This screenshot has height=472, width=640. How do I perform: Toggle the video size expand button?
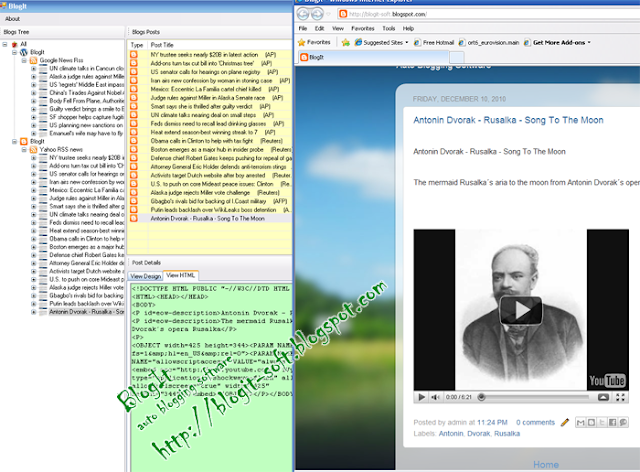click(603, 397)
